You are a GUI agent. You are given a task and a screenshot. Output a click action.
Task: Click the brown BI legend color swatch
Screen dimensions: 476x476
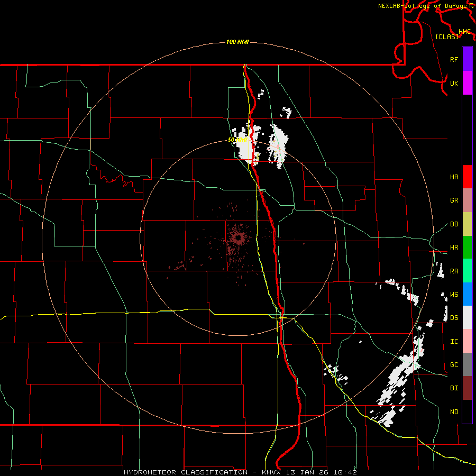(467, 388)
